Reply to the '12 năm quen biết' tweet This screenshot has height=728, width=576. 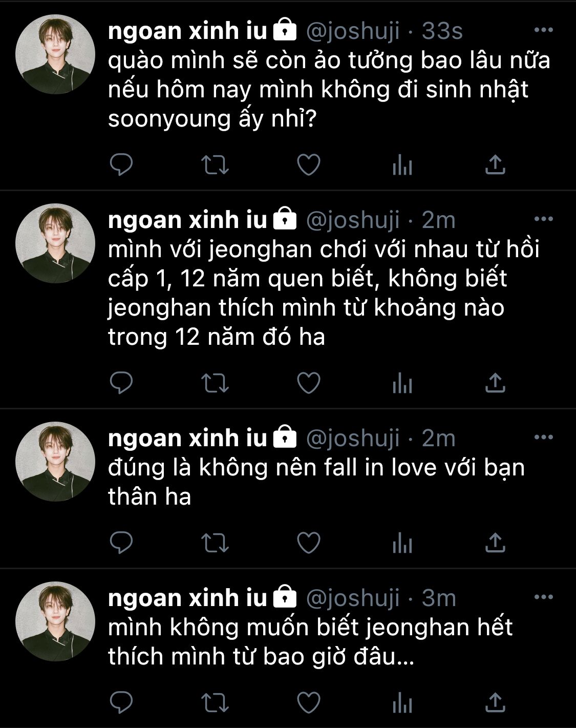pyautogui.click(x=121, y=383)
